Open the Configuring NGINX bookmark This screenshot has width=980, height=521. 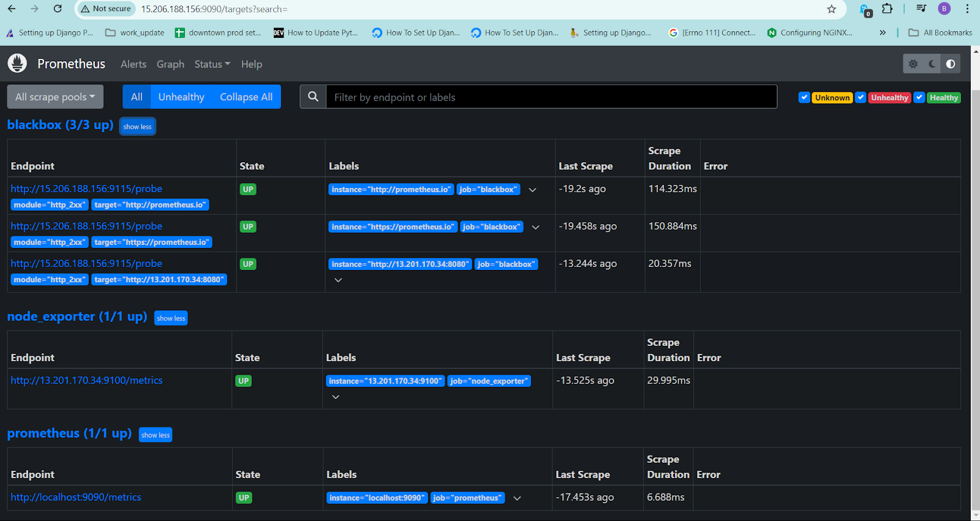[810, 32]
